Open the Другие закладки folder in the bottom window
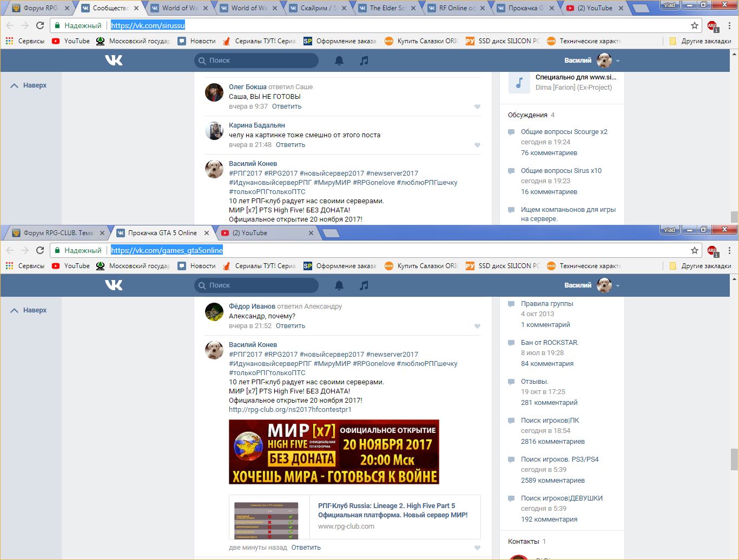The height and width of the screenshot is (560, 739). click(700, 266)
